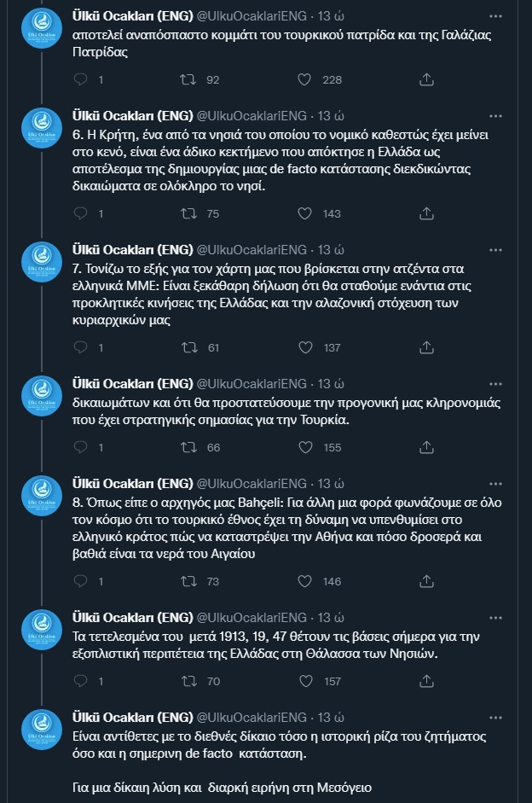Reply to the Crete tweet numbered 6

point(81,213)
